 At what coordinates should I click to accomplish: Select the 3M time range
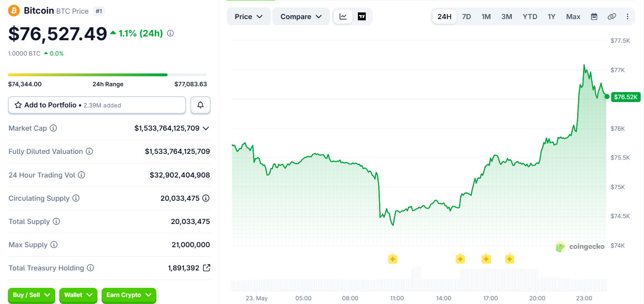click(507, 17)
